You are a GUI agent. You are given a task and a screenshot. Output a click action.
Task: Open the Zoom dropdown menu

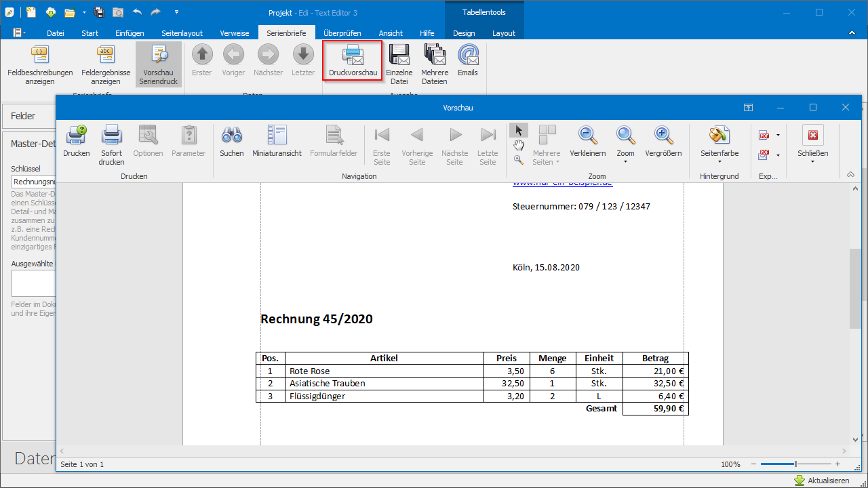[x=625, y=161]
